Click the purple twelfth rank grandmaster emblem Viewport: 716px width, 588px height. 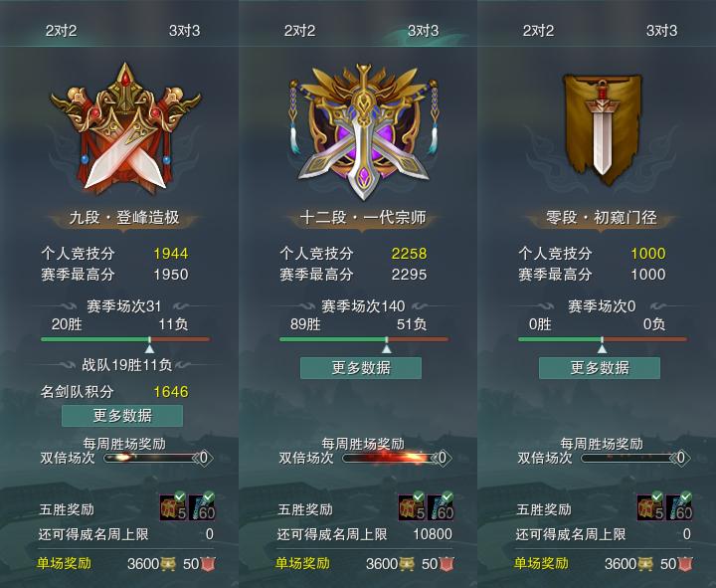click(364, 131)
